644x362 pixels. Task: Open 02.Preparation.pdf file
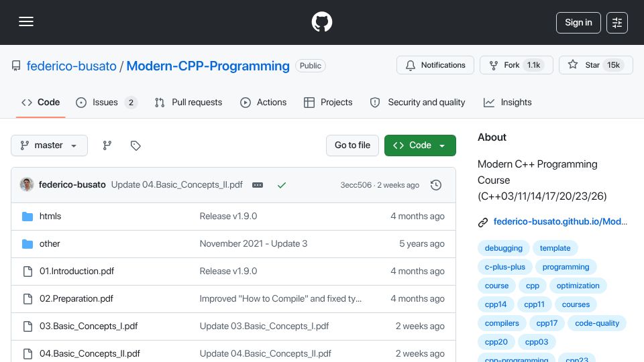coord(76,299)
